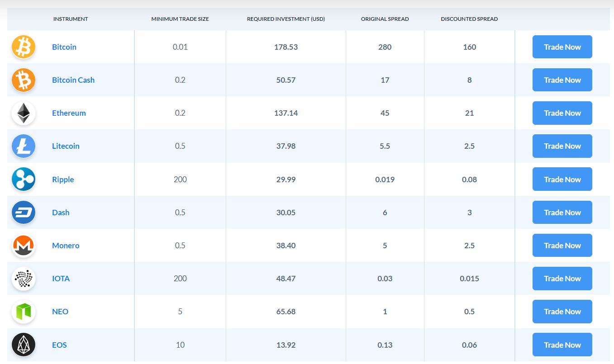The height and width of the screenshot is (364, 614).
Task: Click Litecoin original spread 5.5
Action: coord(385,146)
